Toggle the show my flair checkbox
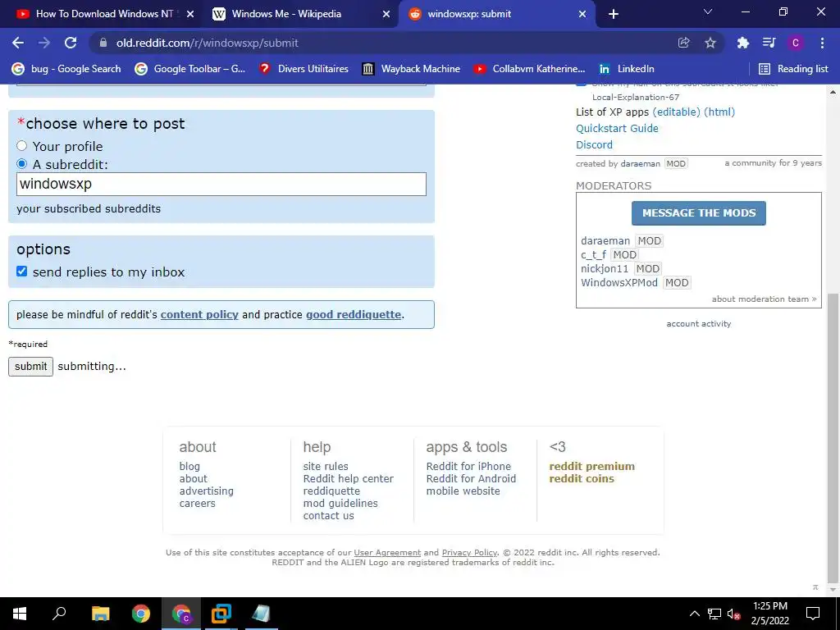This screenshot has height=630, width=840. click(581, 83)
